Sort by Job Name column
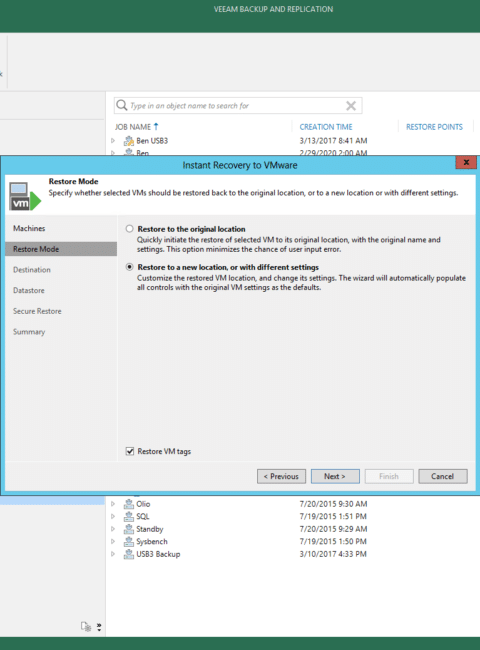 pos(133,127)
